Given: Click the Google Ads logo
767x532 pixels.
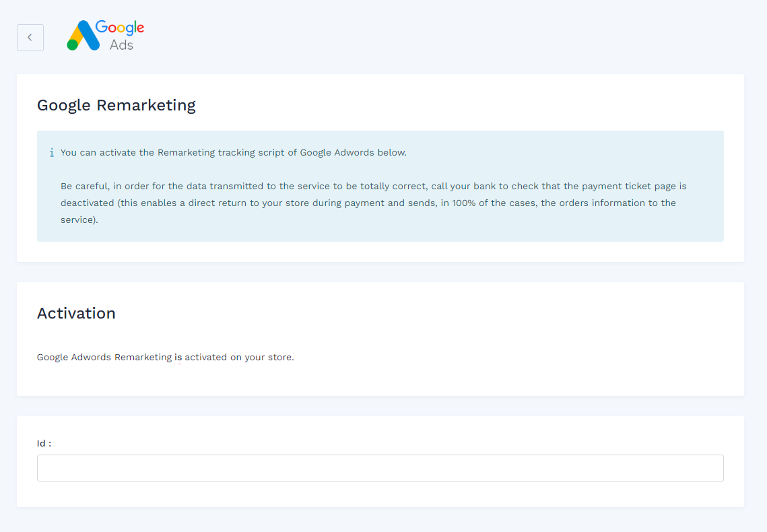Looking at the screenshot, I should pyautogui.click(x=106, y=36).
